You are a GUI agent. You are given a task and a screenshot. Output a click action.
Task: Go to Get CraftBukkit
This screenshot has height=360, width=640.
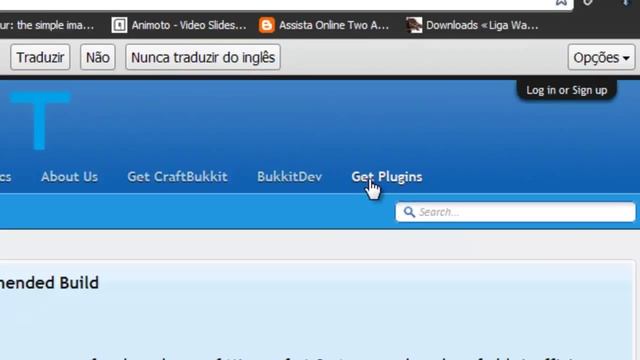click(177, 177)
